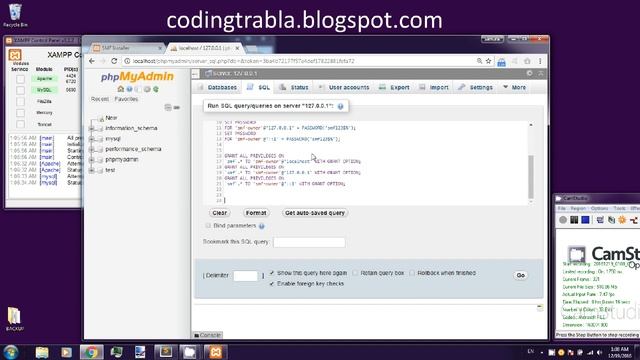640x360 pixels.
Task: Open Recycle Bin desktop icon
Action: tap(15, 15)
